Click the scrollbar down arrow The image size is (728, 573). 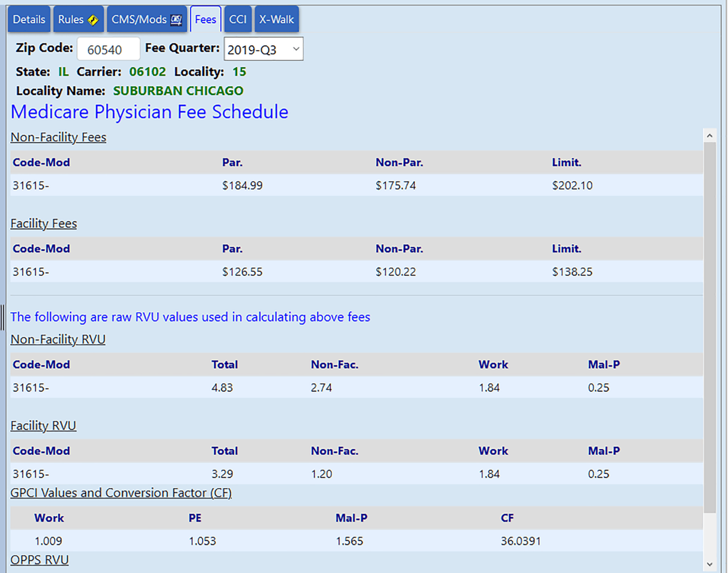710,564
